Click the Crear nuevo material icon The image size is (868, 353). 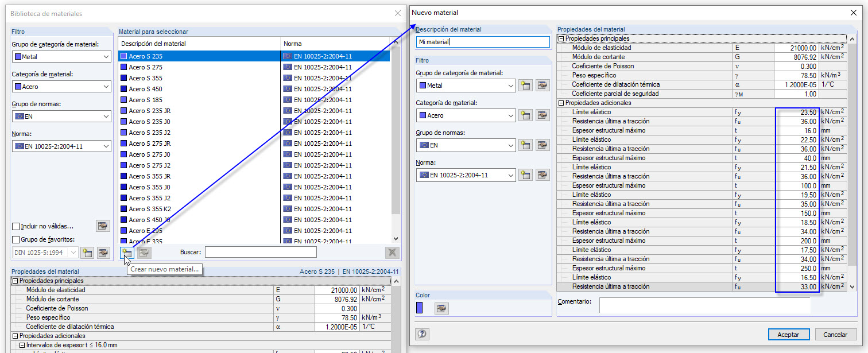(127, 252)
